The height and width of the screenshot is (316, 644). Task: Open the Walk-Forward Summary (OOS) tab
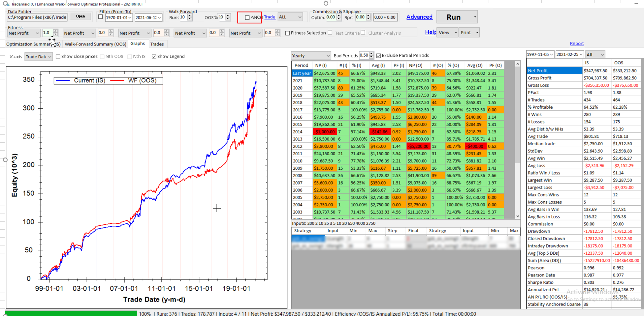coord(95,44)
